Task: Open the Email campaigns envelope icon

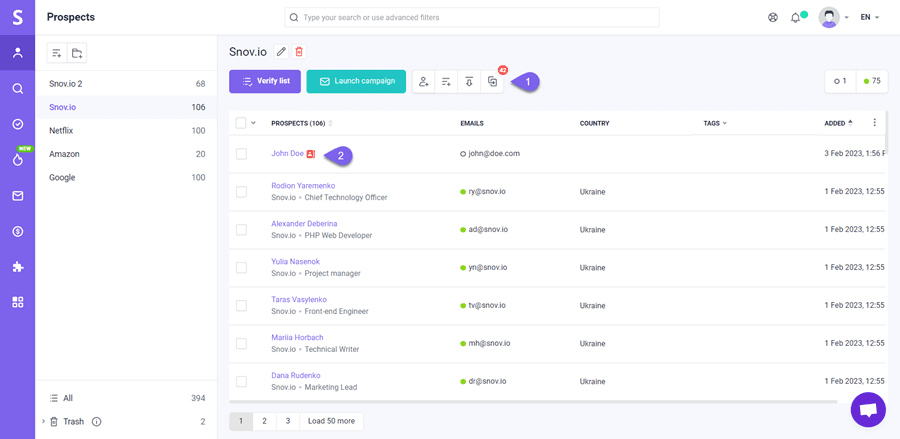Action: click(x=18, y=196)
